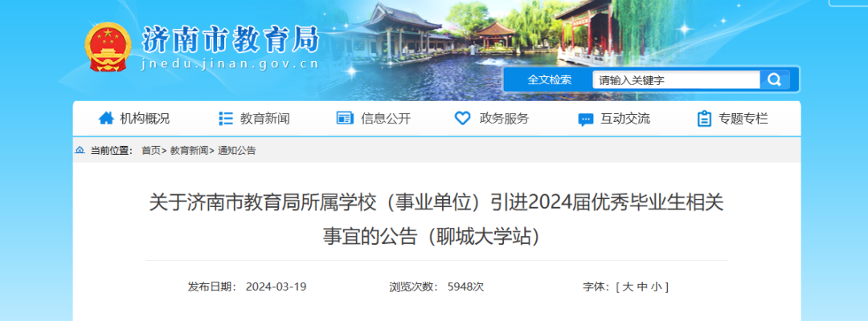Click the magnifier search icon button
This screenshot has height=321, width=868.
775,79
